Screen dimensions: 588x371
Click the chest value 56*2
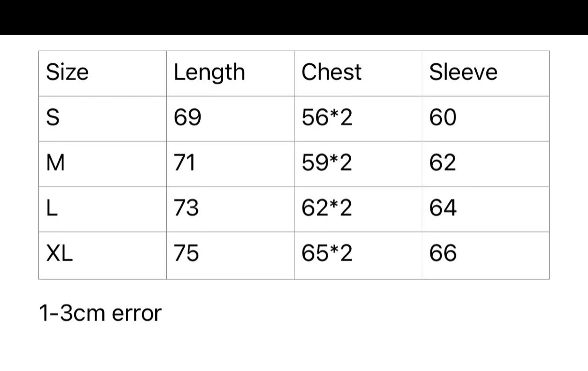327,118
